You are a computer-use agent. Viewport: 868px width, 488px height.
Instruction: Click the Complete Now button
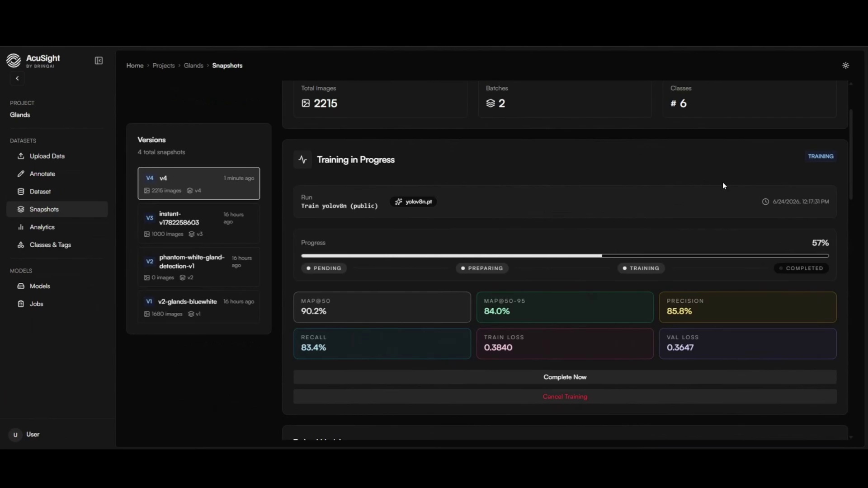(x=565, y=377)
